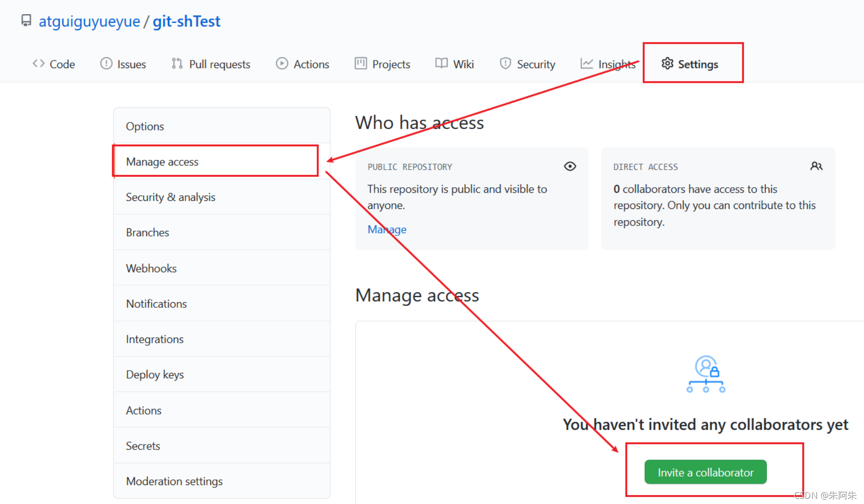This screenshot has width=864, height=504.
Task: Select Options in the settings sidebar
Action: 221,126
